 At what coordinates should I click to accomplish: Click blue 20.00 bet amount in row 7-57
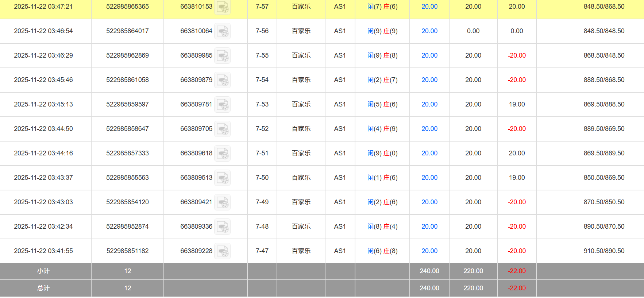(x=429, y=7)
